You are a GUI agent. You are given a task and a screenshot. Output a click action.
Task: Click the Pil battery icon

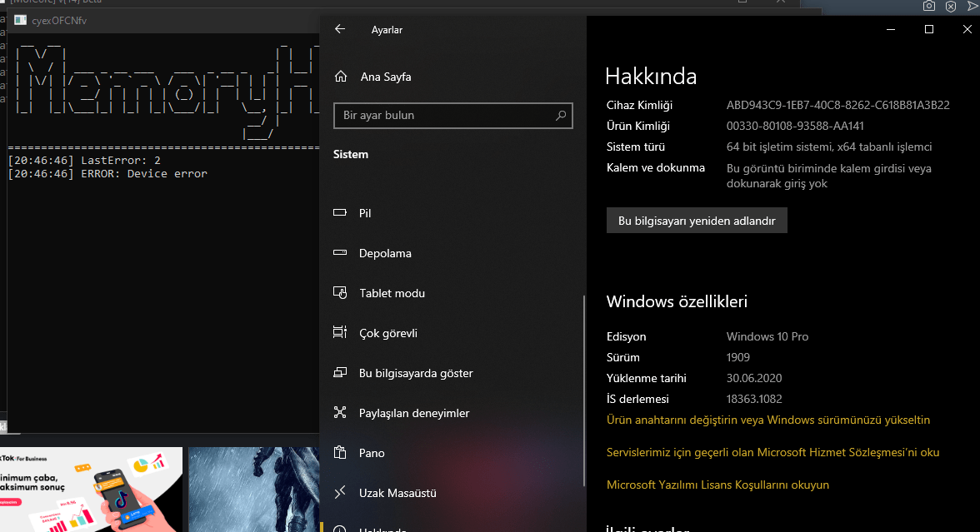coord(340,212)
